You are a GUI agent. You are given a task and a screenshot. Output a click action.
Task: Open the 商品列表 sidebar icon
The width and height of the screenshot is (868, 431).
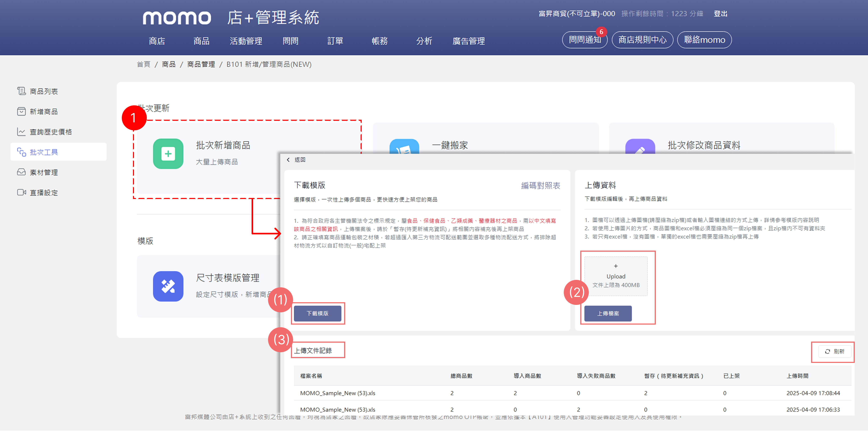[x=21, y=91]
